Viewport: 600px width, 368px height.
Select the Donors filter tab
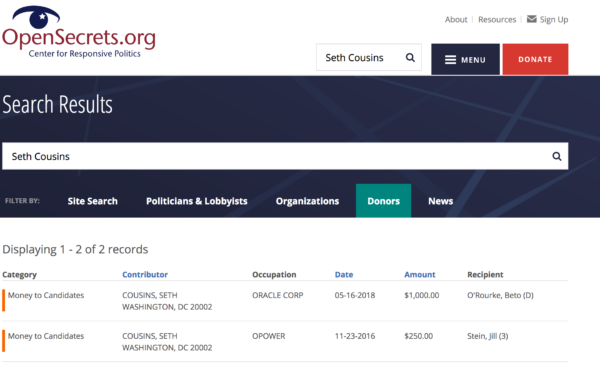tap(383, 201)
